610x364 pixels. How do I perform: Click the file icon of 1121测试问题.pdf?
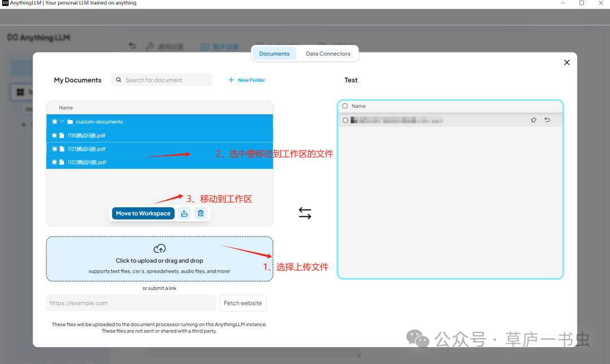pyautogui.click(x=62, y=149)
